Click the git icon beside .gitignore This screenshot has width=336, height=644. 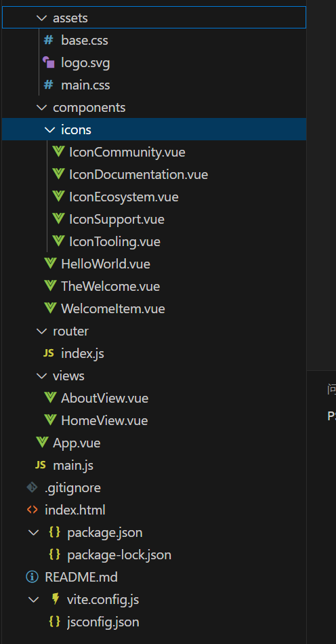click(x=32, y=487)
